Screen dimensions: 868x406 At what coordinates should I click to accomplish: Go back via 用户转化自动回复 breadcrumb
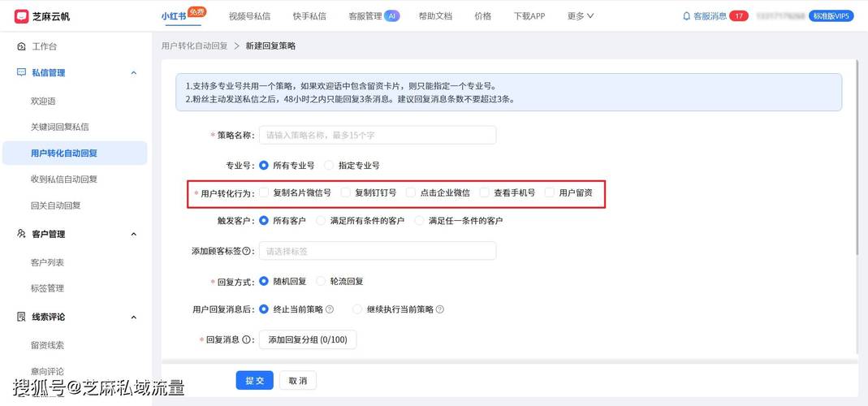click(x=194, y=46)
